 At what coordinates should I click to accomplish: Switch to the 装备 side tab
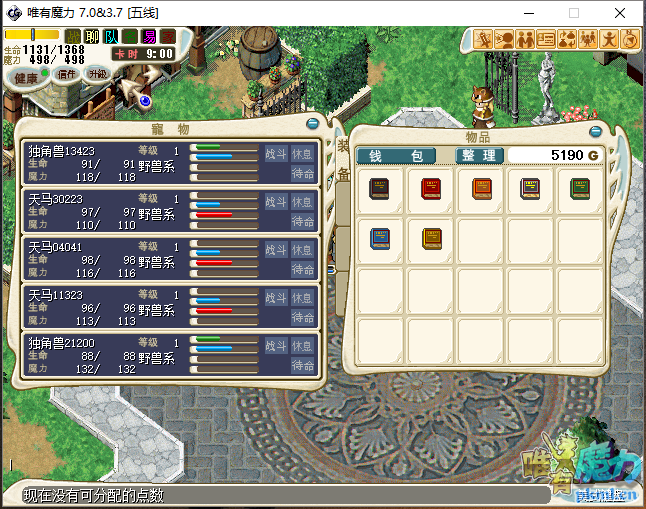click(342, 160)
